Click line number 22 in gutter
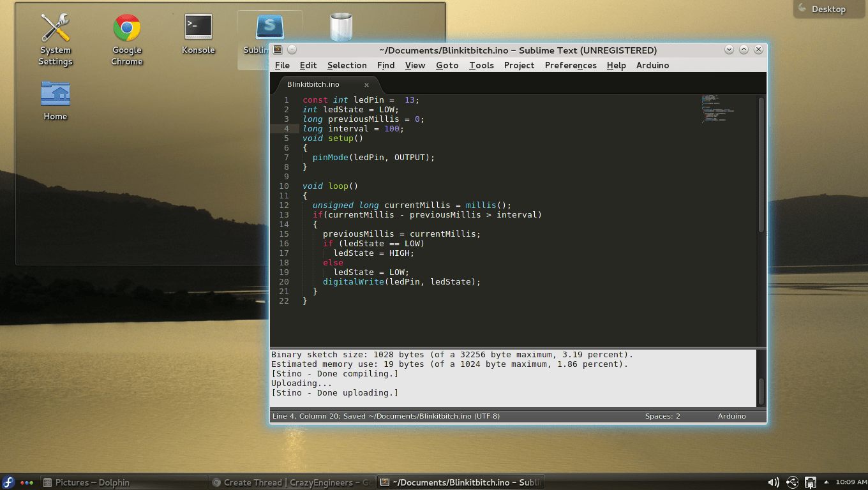The height and width of the screenshot is (490, 868). [284, 301]
